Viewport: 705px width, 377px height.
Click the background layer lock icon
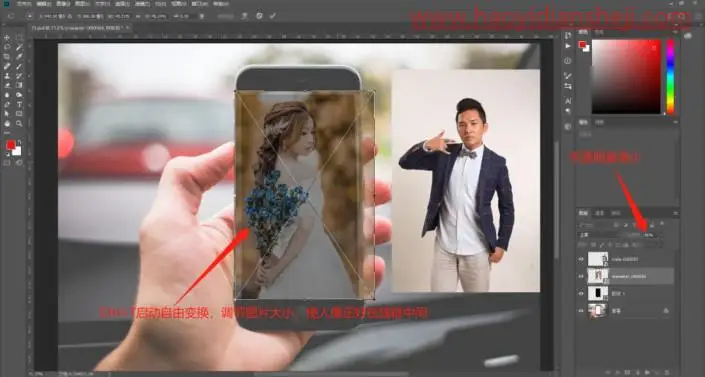(666, 310)
